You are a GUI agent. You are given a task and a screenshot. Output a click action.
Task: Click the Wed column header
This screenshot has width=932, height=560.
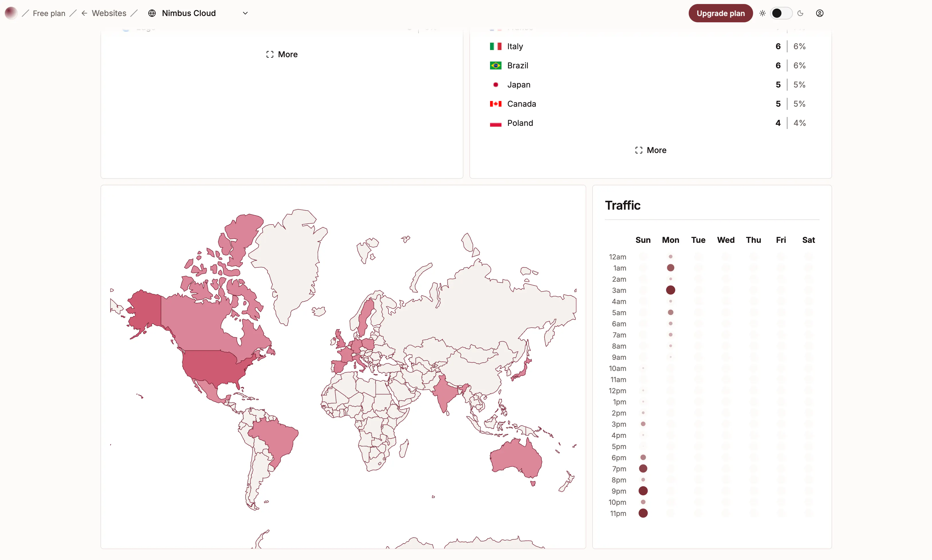pyautogui.click(x=725, y=240)
